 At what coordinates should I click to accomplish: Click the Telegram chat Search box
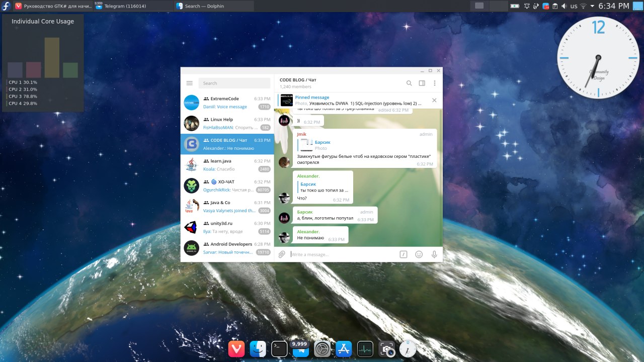pos(234,83)
